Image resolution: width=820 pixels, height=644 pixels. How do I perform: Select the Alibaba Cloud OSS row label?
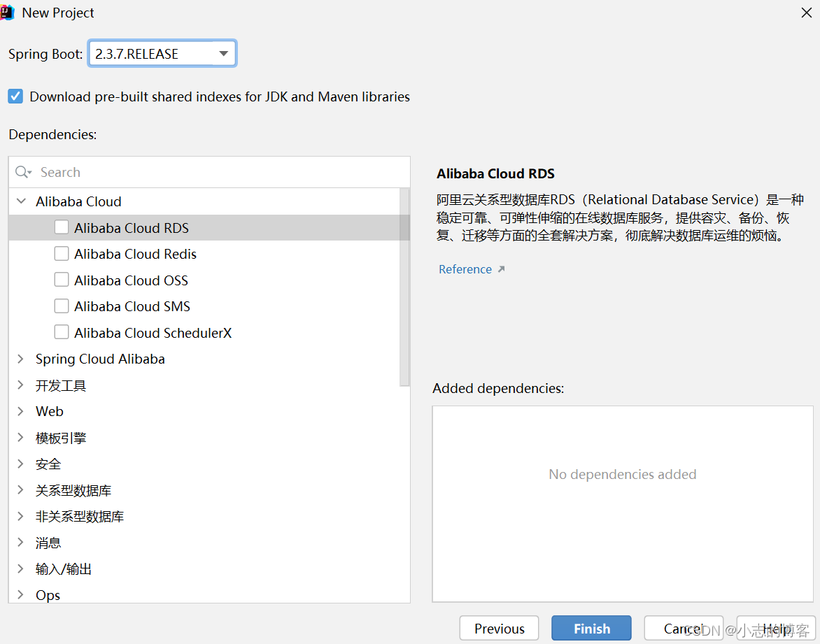pyautogui.click(x=132, y=280)
